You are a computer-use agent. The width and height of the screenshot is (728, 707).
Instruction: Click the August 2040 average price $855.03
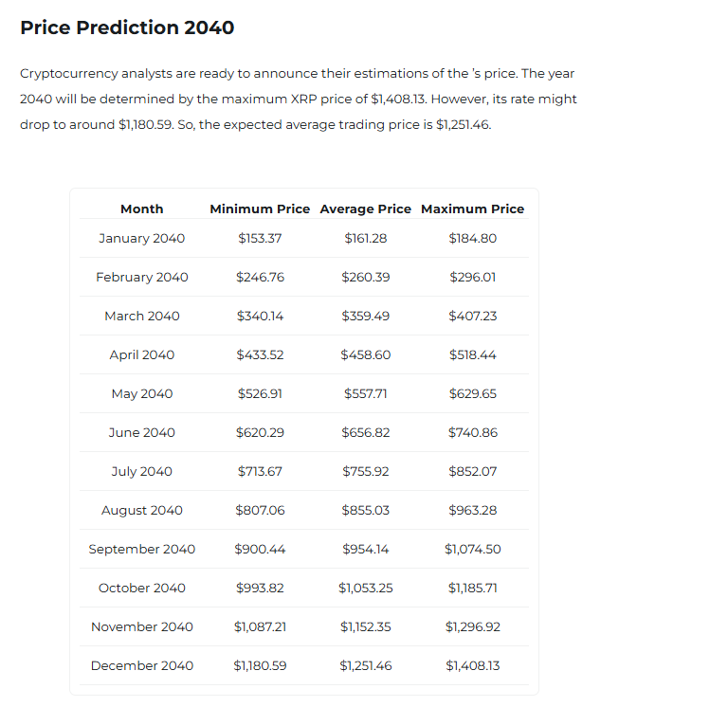366,510
